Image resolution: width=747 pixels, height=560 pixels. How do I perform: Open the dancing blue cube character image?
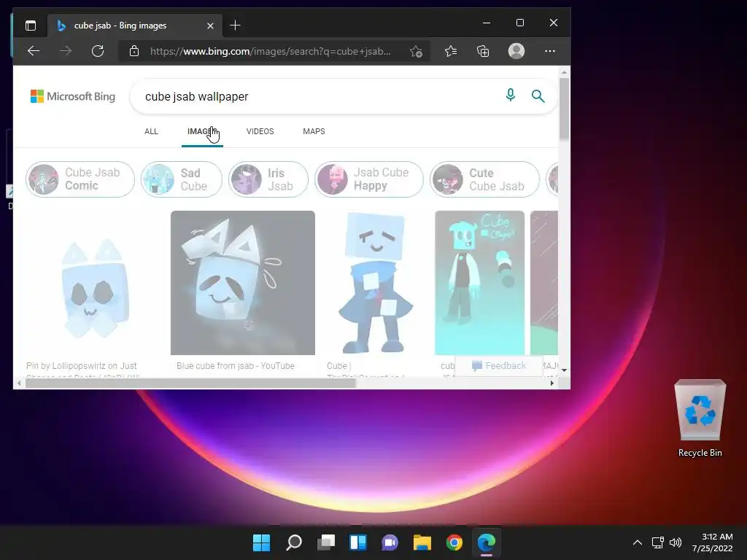pos(375,283)
